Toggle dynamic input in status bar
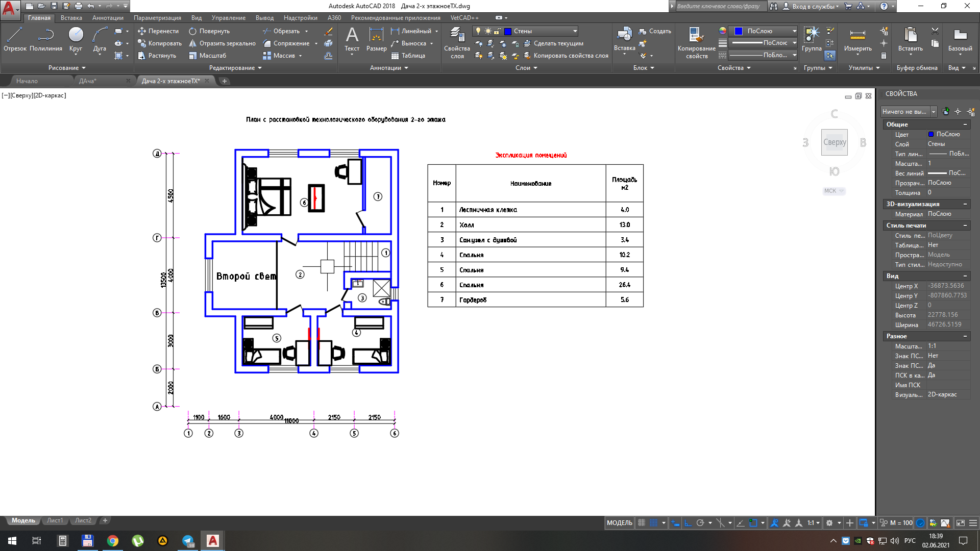 coord(675,522)
